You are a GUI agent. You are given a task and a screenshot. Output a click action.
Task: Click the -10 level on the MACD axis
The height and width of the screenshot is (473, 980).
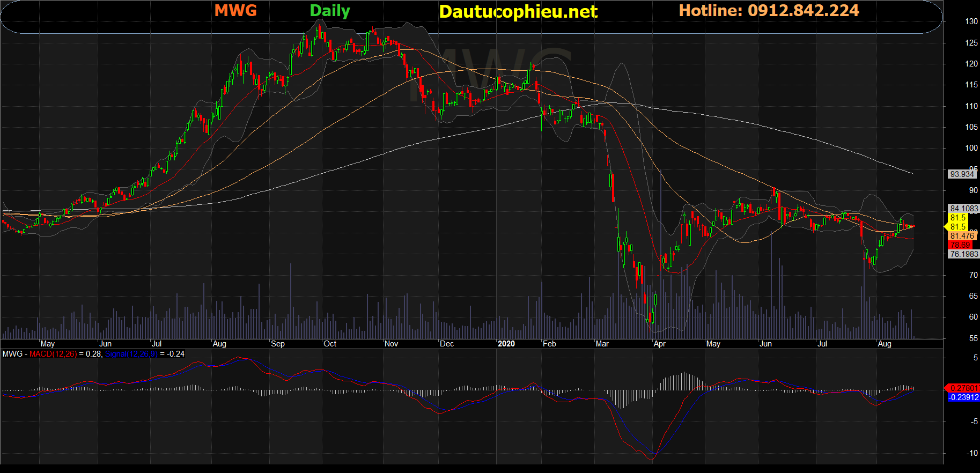coord(972,453)
